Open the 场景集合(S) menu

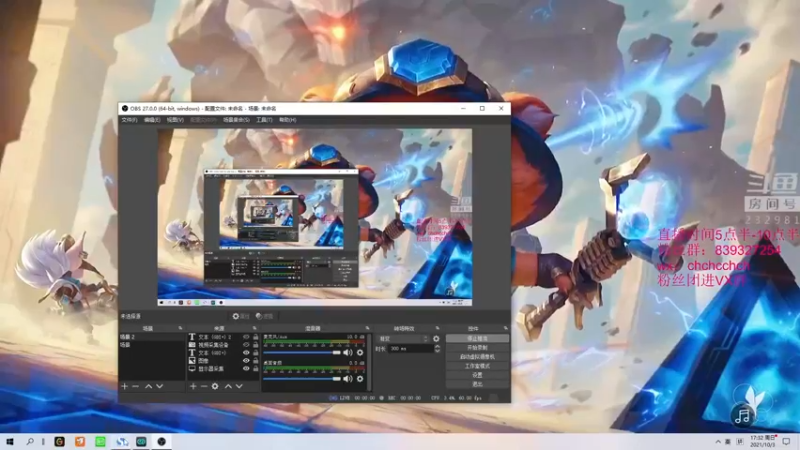point(236,120)
